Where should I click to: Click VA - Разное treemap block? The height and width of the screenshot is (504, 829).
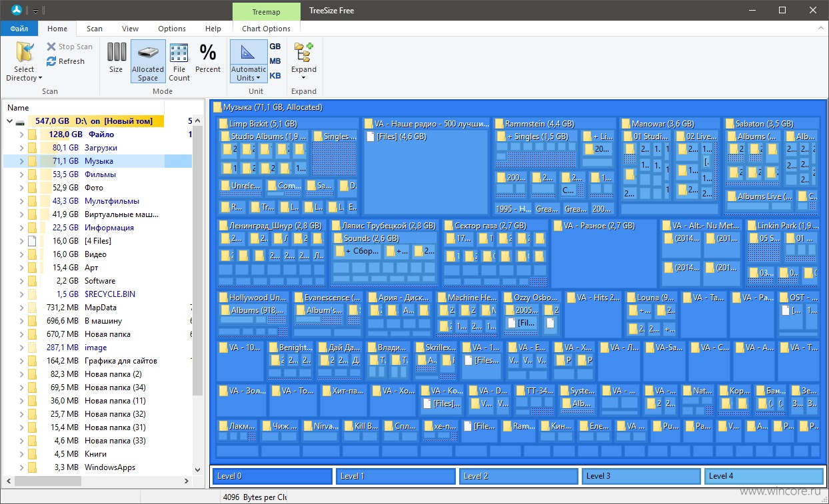[x=603, y=253]
